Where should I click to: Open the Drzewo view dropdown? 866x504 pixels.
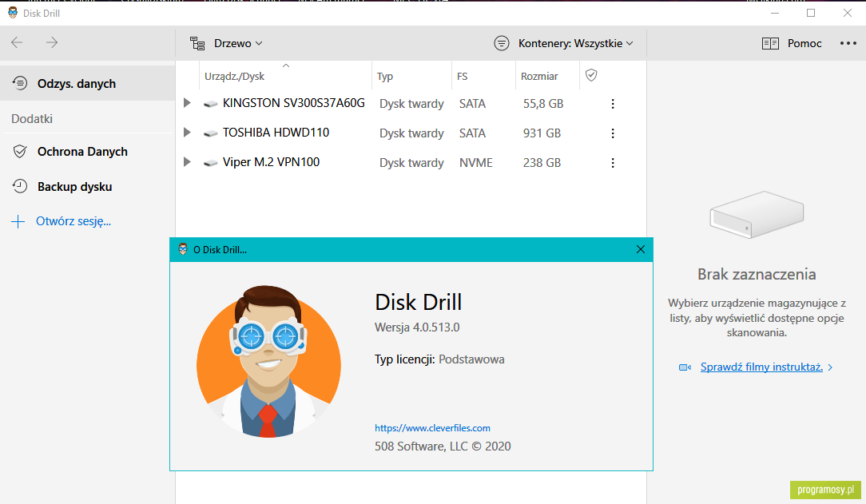(226, 43)
